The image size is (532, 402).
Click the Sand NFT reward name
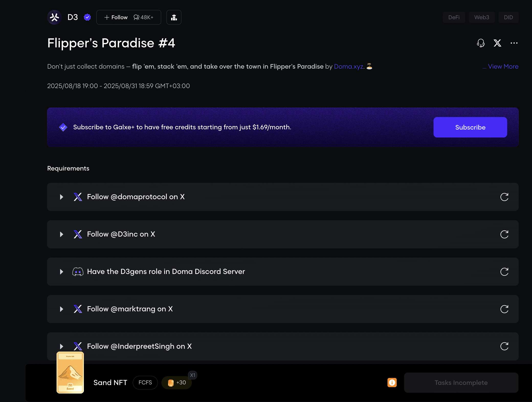tap(110, 383)
